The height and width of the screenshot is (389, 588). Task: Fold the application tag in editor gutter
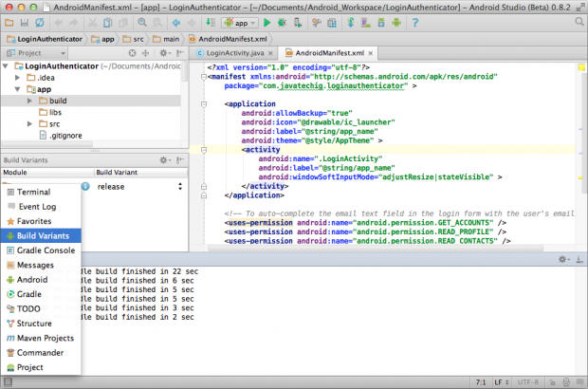coord(204,104)
